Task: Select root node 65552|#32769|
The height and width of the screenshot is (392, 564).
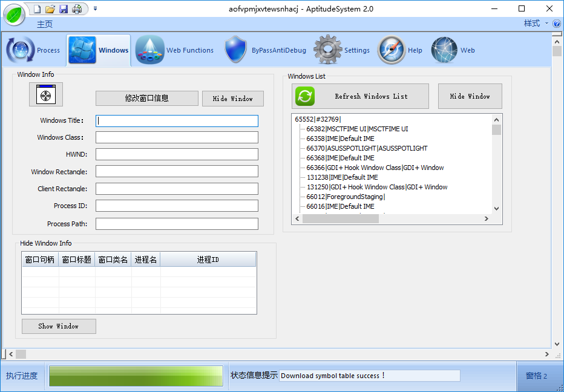Action: pos(318,119)
